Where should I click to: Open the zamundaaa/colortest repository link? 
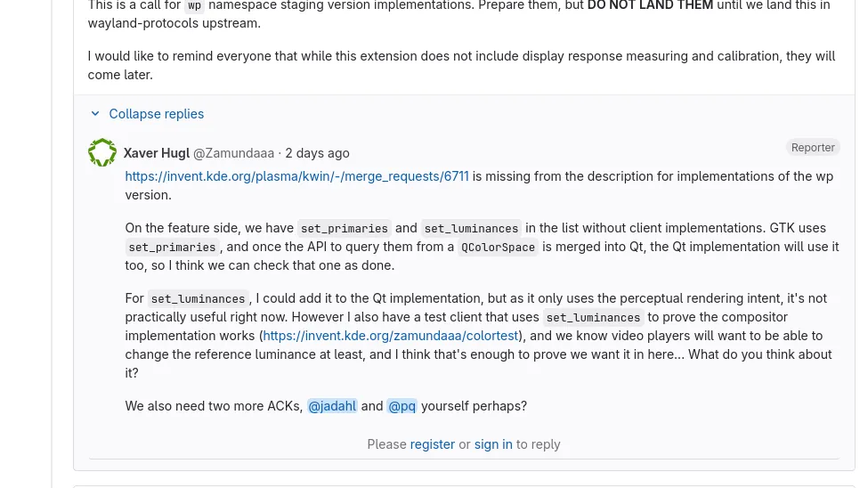[x=391, y=336]
